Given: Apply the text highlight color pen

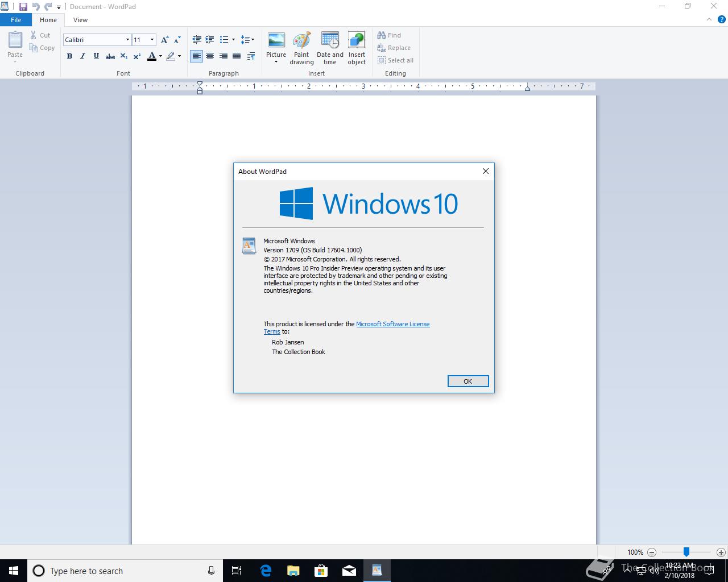Looking at the screenshot, I should [x=170, y=56].
